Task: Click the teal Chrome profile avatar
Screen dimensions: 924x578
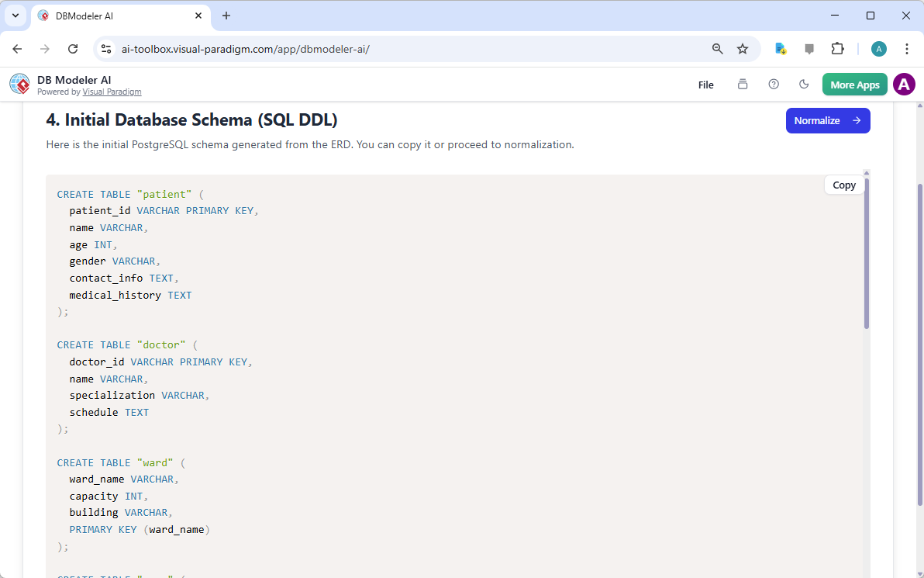Action: 878,48
